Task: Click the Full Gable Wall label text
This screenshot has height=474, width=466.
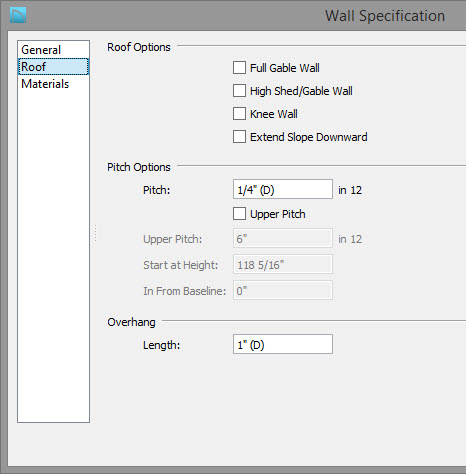Action: (285, 68)
